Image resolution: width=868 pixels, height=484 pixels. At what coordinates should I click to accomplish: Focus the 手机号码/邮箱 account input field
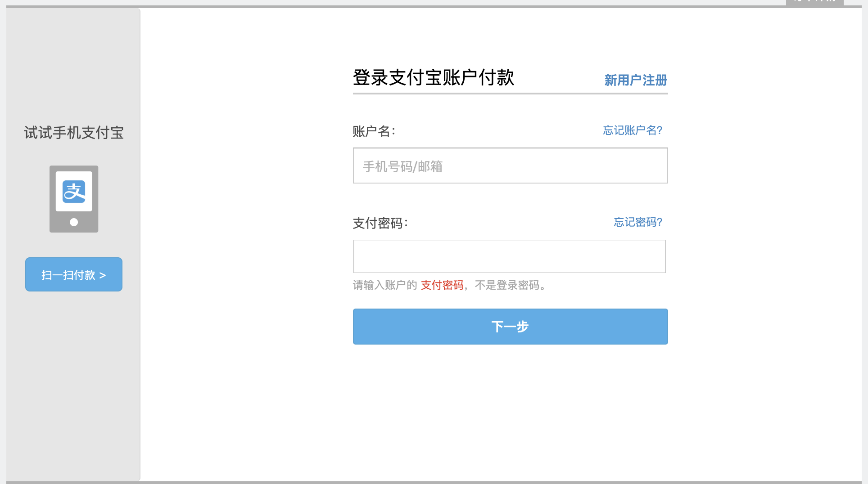coord(510,166)
